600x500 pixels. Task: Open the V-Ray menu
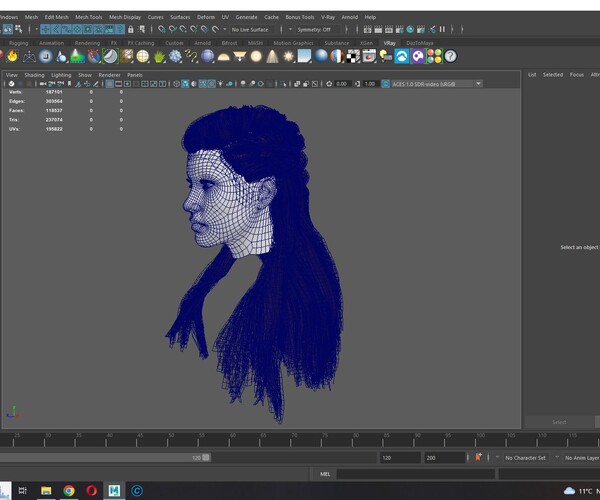pos(328,17)
